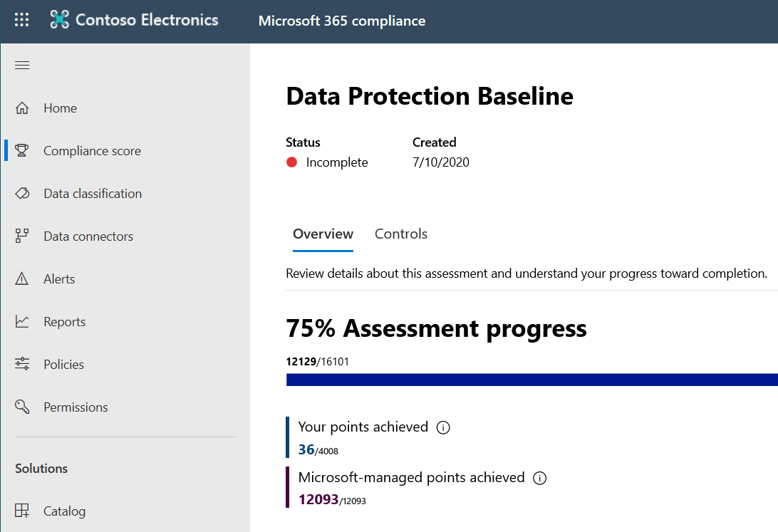Click the Microsoft-managed points achieved label
Screen dimensions: 778x532
(411, 478)
